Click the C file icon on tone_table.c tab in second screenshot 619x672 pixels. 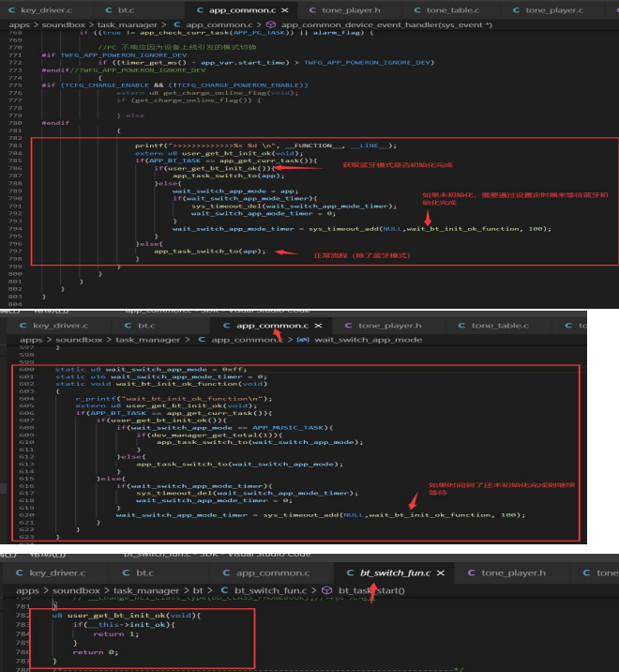point(461,326)
